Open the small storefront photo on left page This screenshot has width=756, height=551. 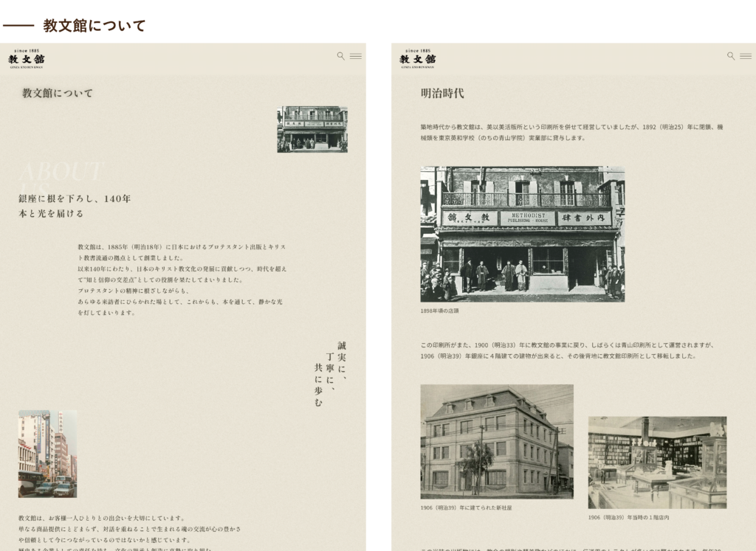tap(312, 129)
